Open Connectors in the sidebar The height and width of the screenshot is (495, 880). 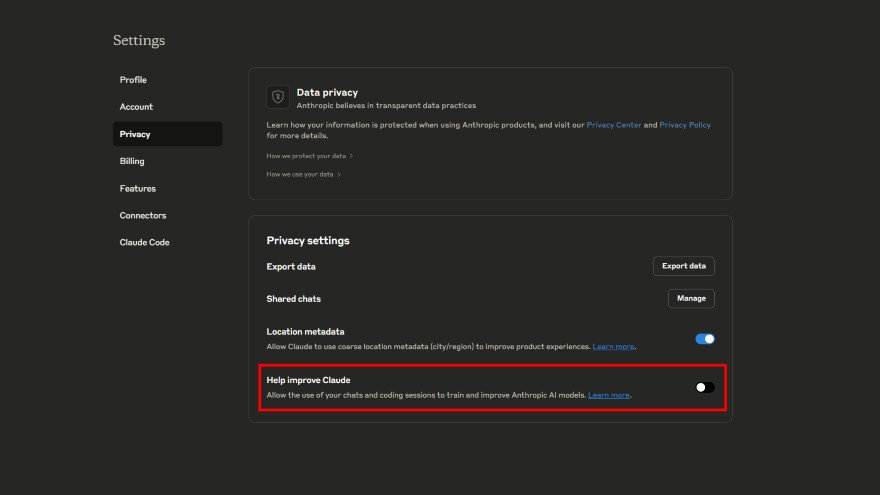tap(143, 215)
